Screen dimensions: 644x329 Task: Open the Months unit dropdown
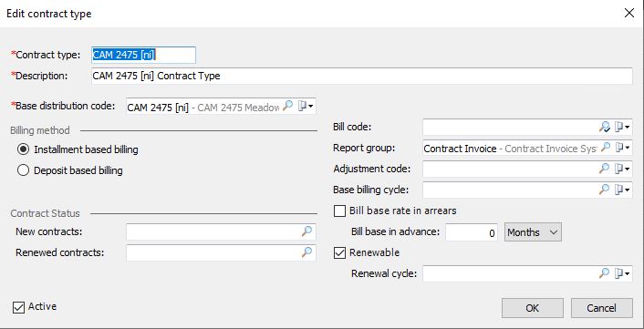coord(533,232)
